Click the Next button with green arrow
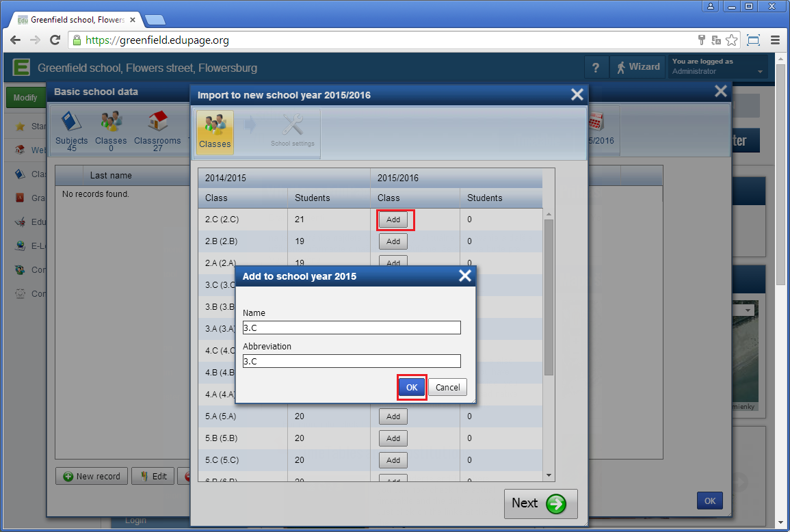This screenshot has width=790, height=532. click(540, 503)
